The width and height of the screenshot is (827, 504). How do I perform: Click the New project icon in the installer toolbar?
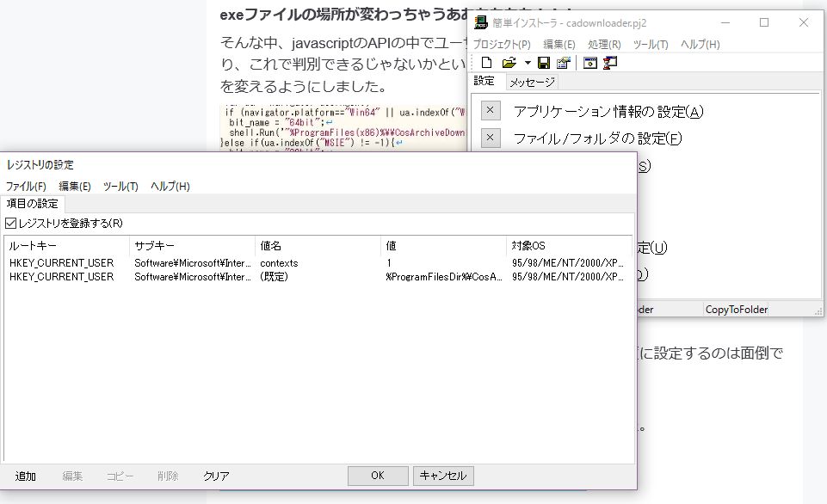(x=487, y=63)
